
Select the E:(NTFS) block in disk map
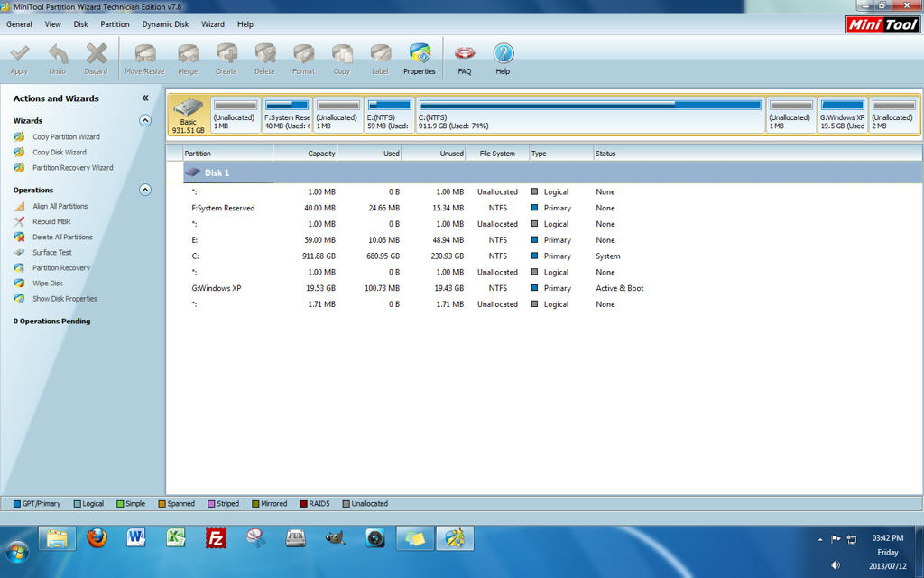[389, 116]
